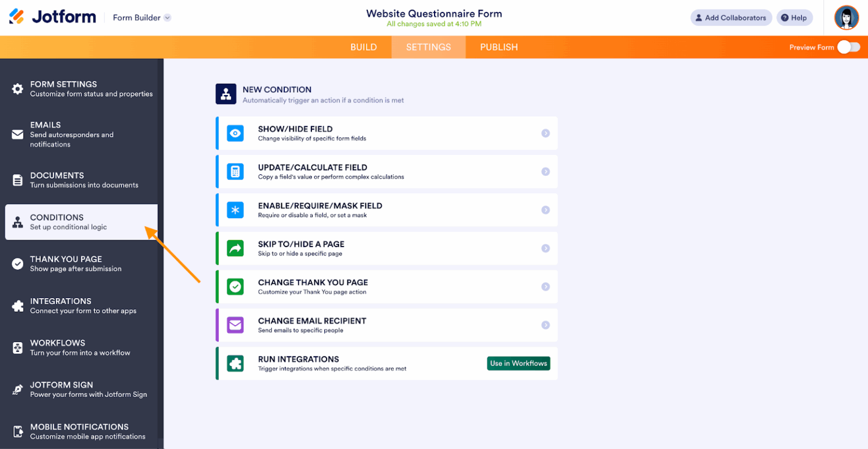The image size is (868, 449).
Task: Click the Add Collaborators button
Action: pos(731,18)
